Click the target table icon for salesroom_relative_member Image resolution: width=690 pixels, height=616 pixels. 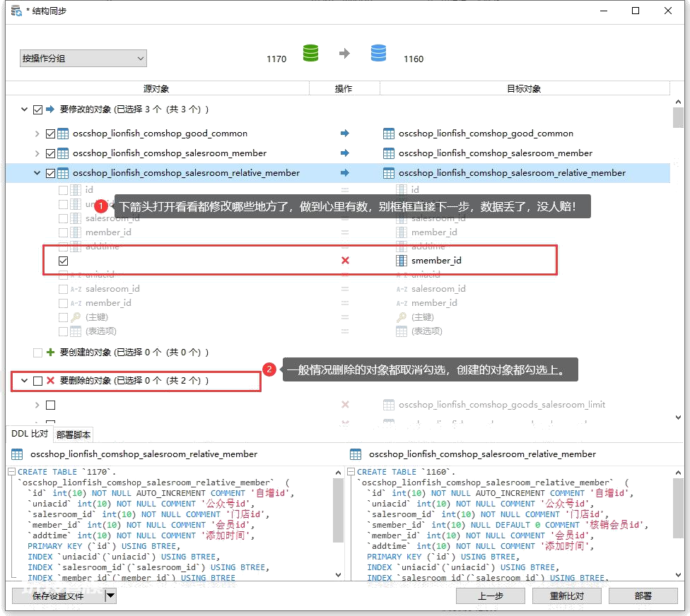389,173
